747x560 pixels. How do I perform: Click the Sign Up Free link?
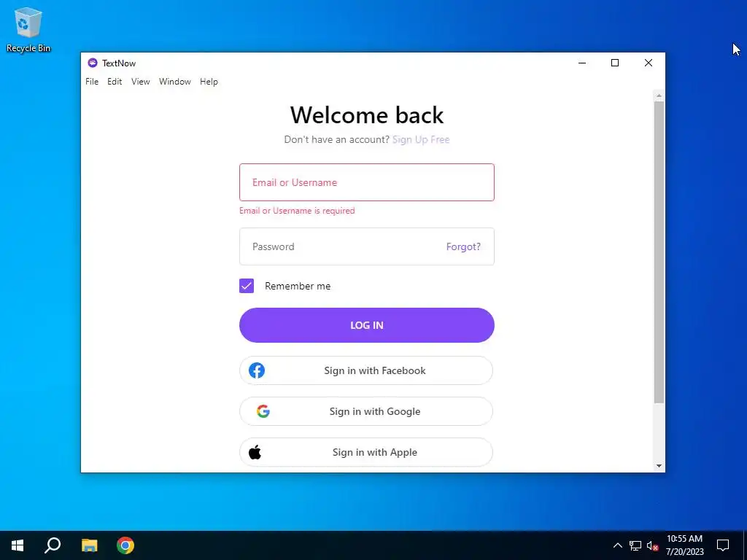coord(421,139)
